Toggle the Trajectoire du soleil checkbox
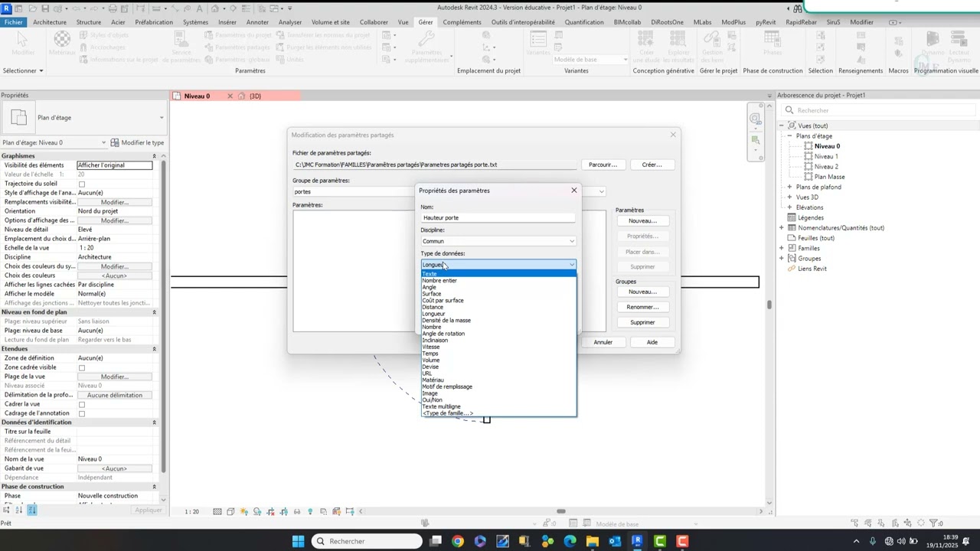 pyautogui.click(x=82, y=184)
